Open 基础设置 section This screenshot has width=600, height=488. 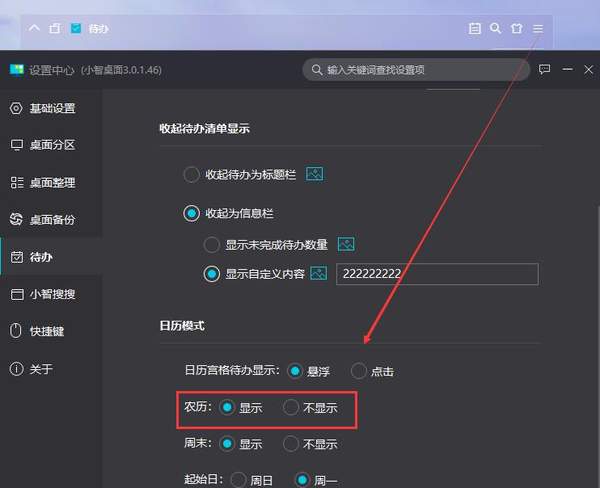(x=51, y=108)
